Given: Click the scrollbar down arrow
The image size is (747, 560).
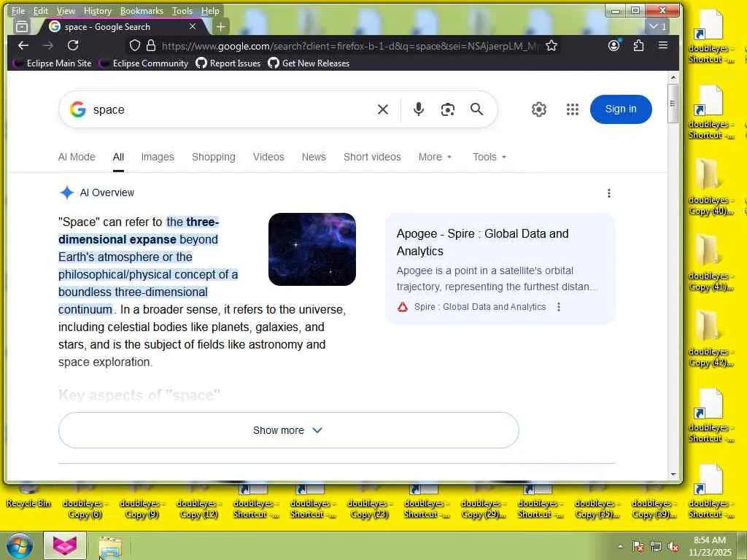Looking at the screenshot, I should click(x=673, y=474).
